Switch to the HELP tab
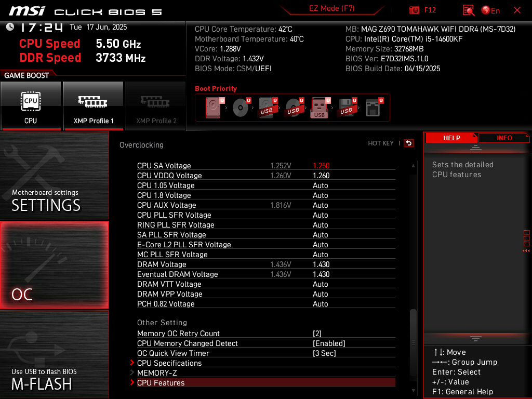Screen dimensions: 532x399 (451, 138)
